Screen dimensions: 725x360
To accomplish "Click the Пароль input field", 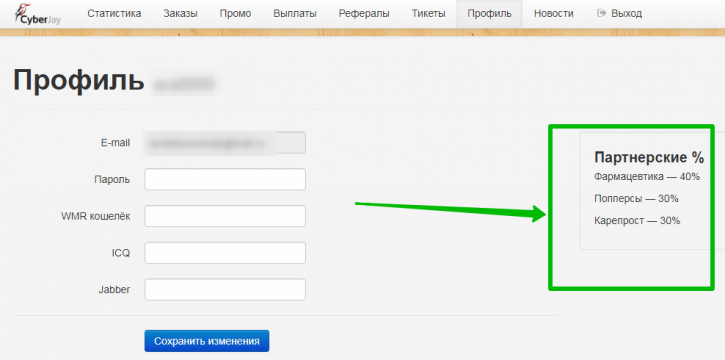I will pyautogui.click(x=225, y=179).
